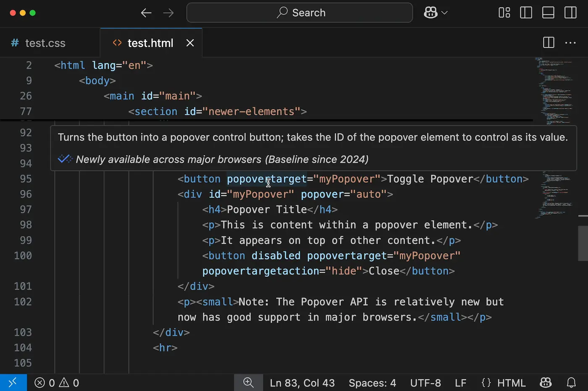
Task: Click the Copilot icon in the status bar
Action: pos(545,383)
